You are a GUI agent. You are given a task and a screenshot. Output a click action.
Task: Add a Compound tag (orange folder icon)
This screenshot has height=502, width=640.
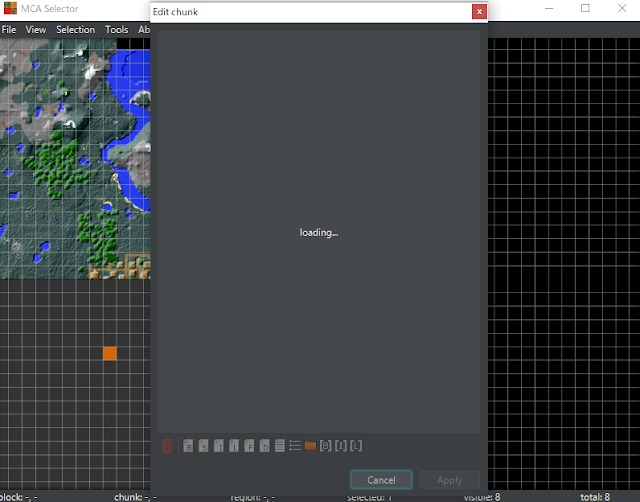[x=310, y=446]
